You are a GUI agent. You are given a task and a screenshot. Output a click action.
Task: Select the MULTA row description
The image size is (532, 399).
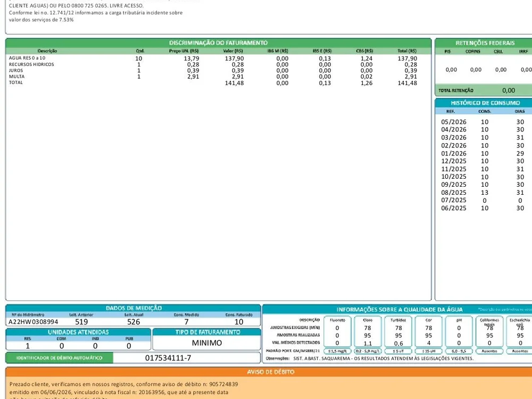(x=16, y=77)
